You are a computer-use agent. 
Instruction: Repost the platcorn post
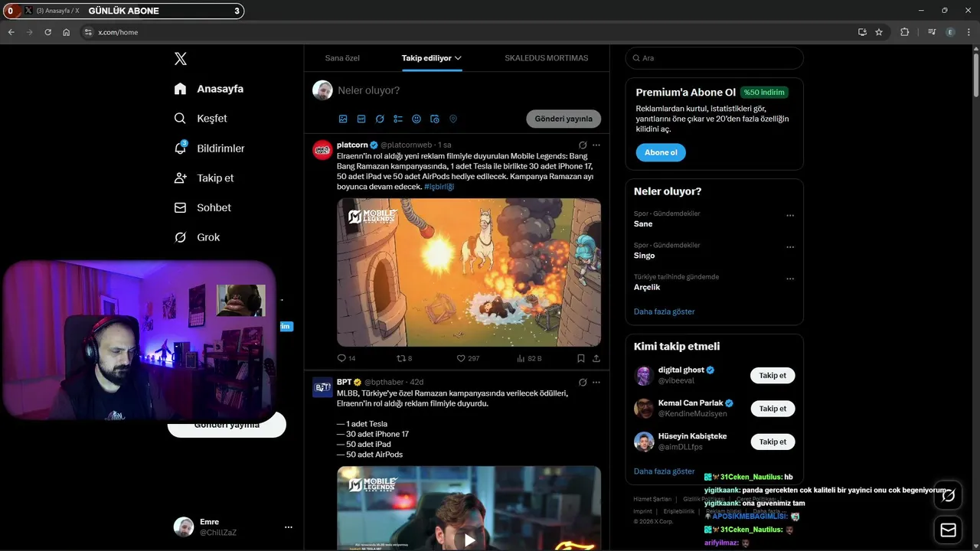[x=404, y=358]
